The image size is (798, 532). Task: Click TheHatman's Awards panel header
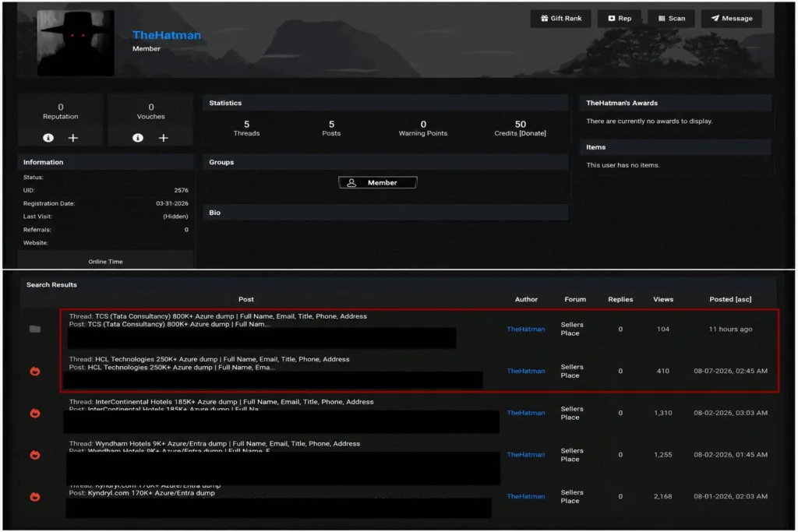click(676, 103)
